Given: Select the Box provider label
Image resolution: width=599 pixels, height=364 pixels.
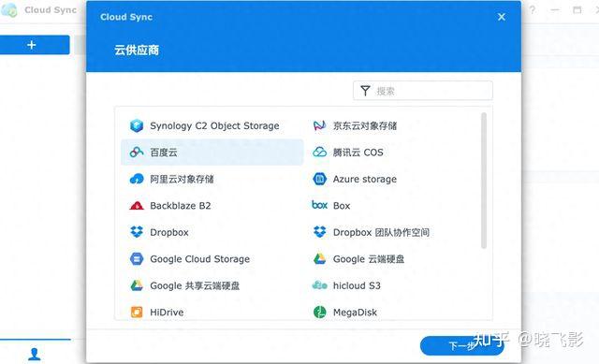Looking at the screenshot, I should pyautogui.click(x=342, y=206).
